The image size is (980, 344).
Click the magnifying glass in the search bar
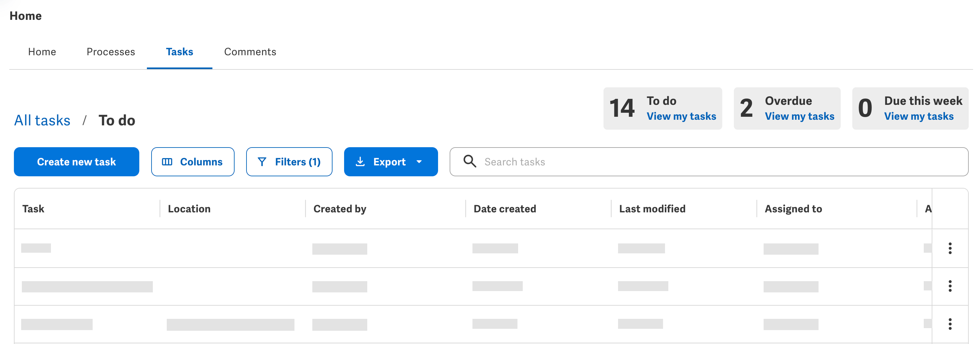coord(470,161)
